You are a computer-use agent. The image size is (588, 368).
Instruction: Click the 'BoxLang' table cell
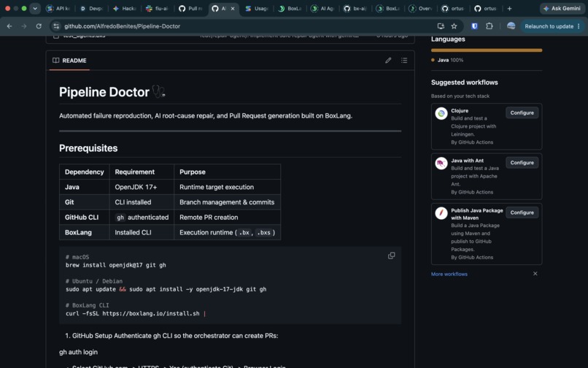[x=85, y=232]
